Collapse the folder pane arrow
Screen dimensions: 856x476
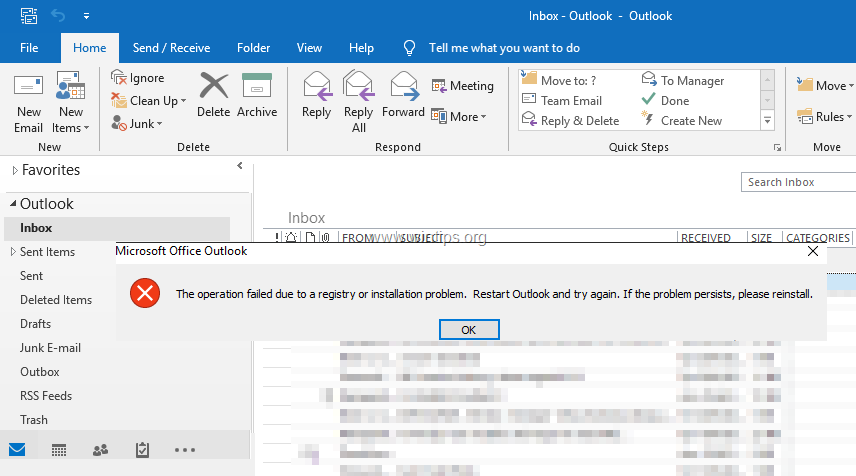click(240, 165)
